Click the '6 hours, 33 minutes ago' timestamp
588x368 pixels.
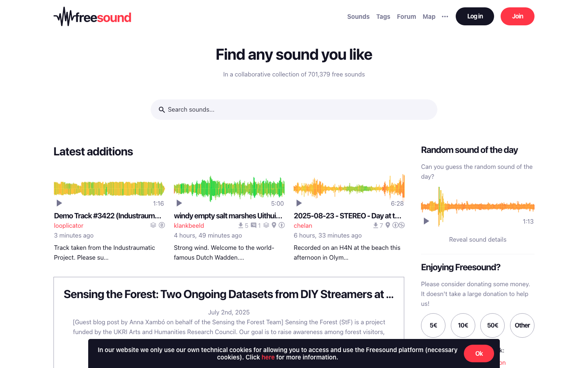point(328,236)
